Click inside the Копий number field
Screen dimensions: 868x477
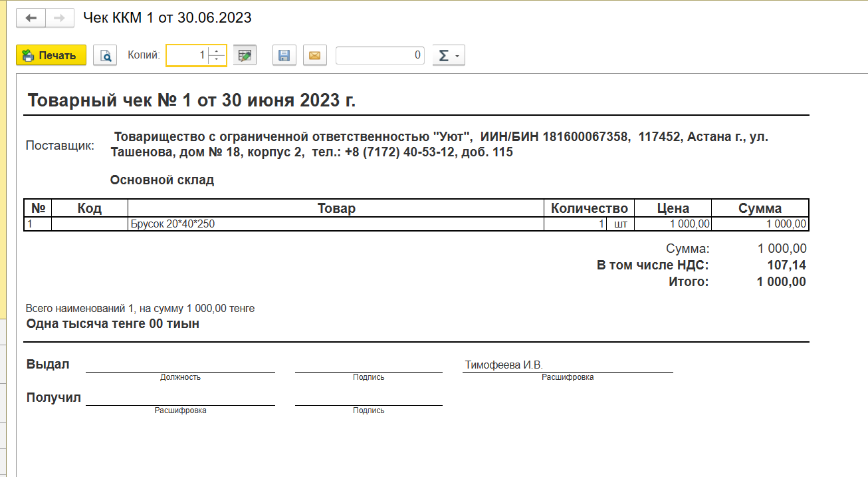(x=187, y=56)
